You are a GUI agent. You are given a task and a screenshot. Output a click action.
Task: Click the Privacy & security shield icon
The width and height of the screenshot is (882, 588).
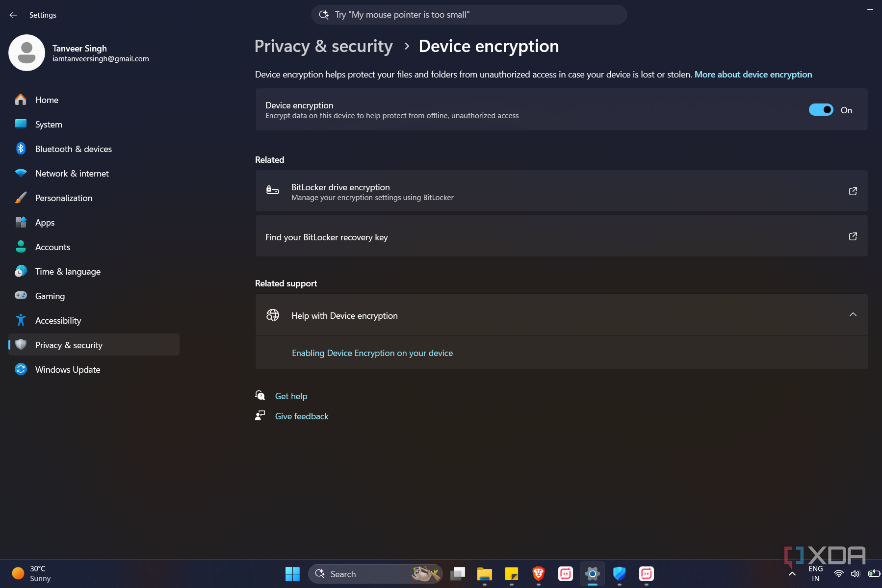(21, 345)
